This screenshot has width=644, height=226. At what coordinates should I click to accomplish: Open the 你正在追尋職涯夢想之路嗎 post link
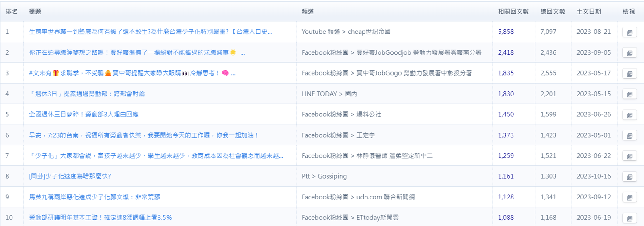(137, 52)
